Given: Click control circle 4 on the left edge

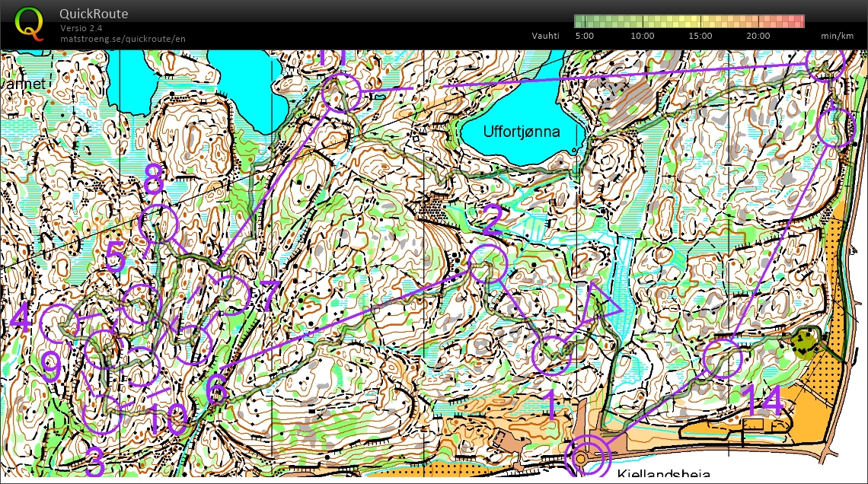Looking at the screenshot, I should 59,323.
